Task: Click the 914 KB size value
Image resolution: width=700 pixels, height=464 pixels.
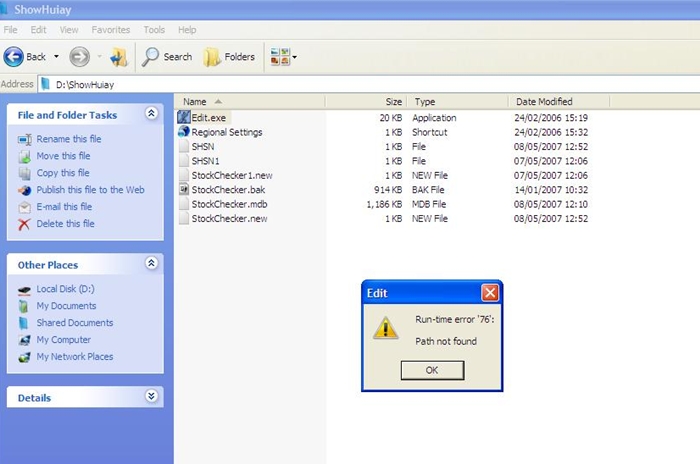Action: point(388,190)
